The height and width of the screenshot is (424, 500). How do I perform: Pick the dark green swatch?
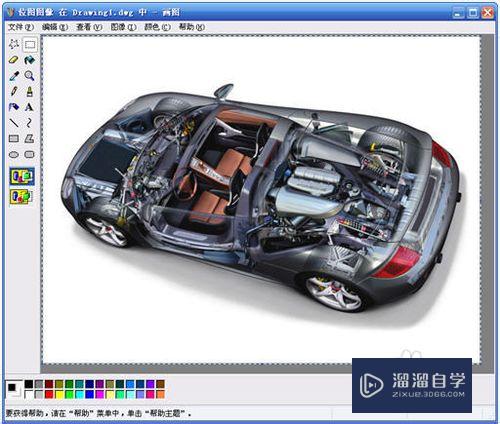[x=69, y=384]
